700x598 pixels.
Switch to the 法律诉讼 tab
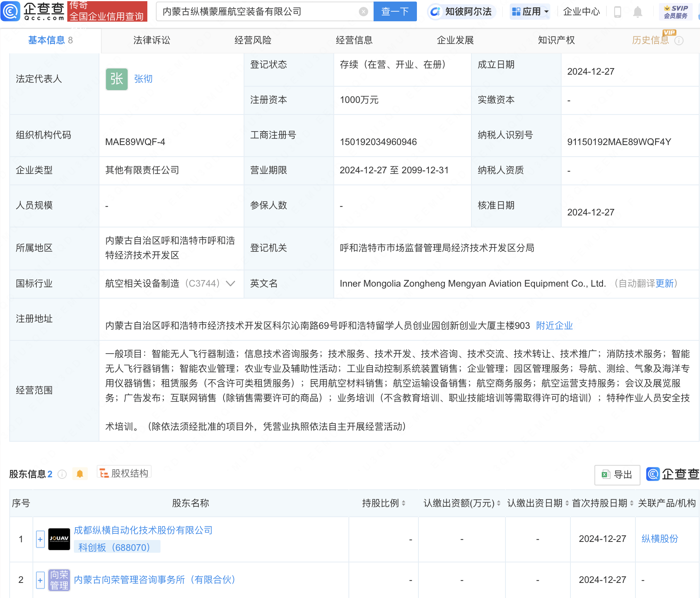[x=152, y=40]
